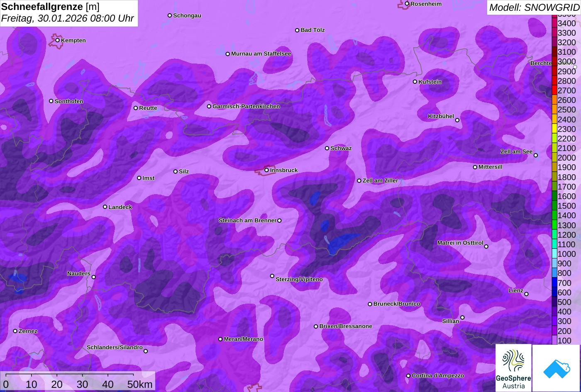Select the Sillian location dot
Image resolution: width=581 pixels, height=392 pixels.
462,318
